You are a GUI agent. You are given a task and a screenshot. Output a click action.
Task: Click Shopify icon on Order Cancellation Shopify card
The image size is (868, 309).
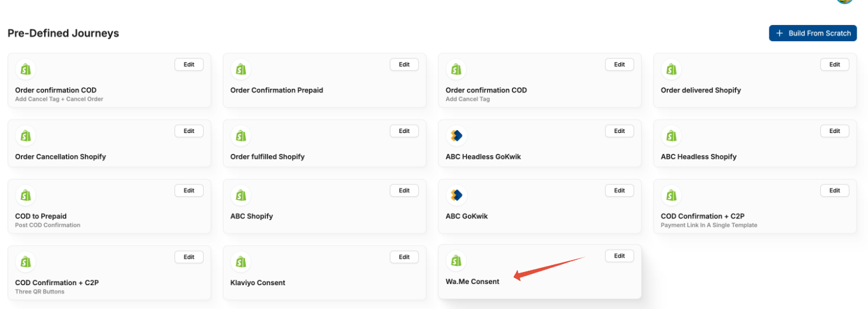pos(26,136)
